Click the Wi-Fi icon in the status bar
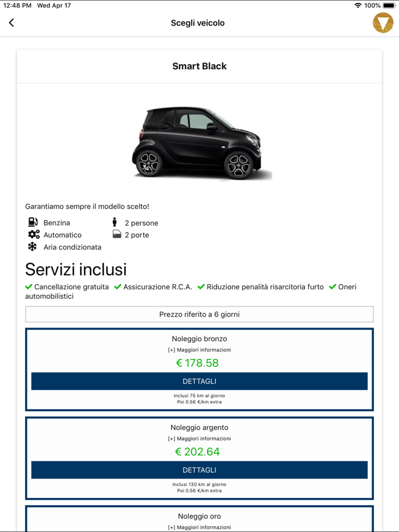Viewport: 399px width, 532px height. [x=359, y=5]
